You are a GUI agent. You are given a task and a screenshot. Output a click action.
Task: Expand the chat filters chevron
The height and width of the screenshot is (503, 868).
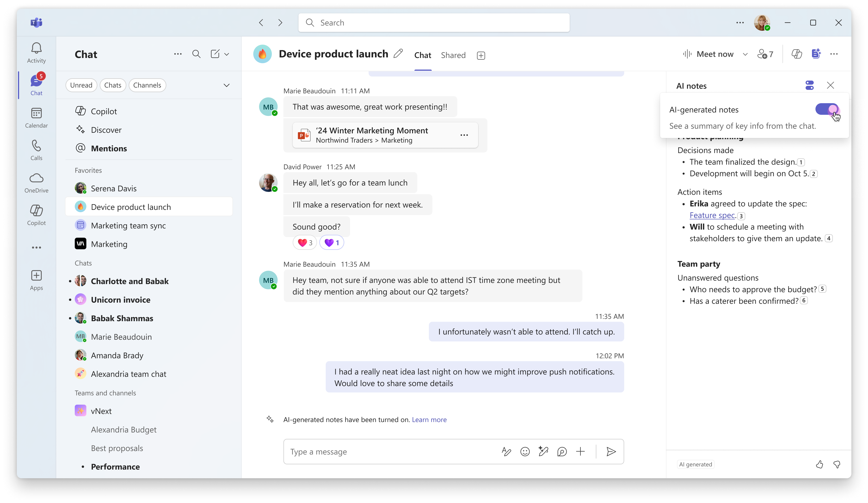(226, 85)
